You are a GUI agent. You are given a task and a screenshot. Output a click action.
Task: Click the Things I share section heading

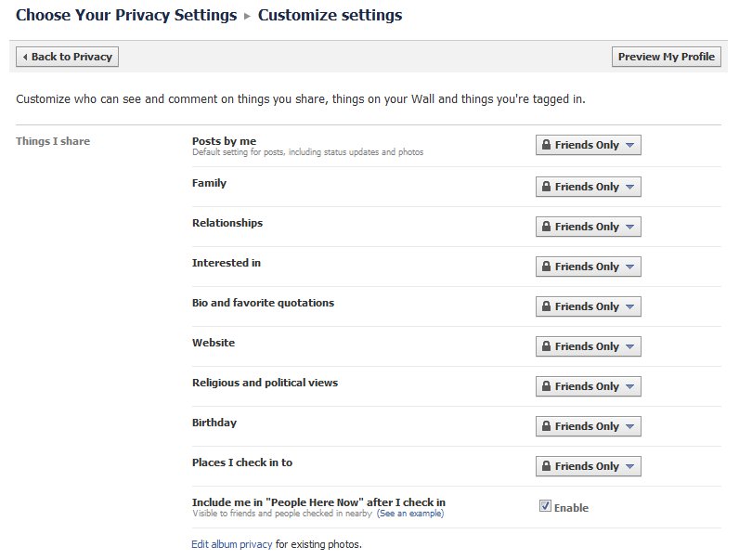tap(53, 141)
